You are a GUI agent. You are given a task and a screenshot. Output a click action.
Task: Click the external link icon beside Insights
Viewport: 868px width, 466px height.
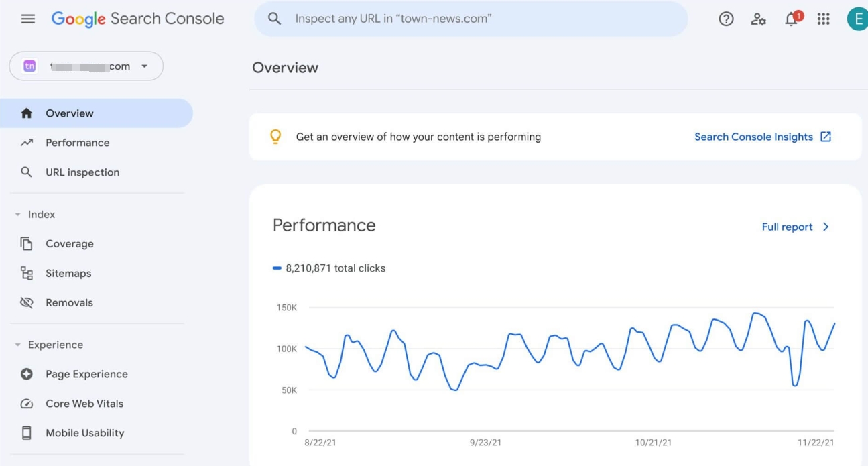pyautogui.click(x=826, y=137)
